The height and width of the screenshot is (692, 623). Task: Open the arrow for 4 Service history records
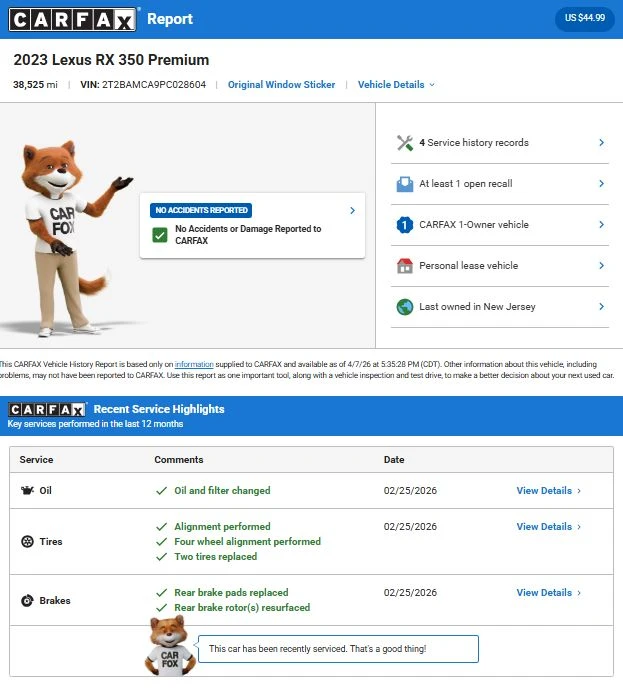tap(601, 143)
